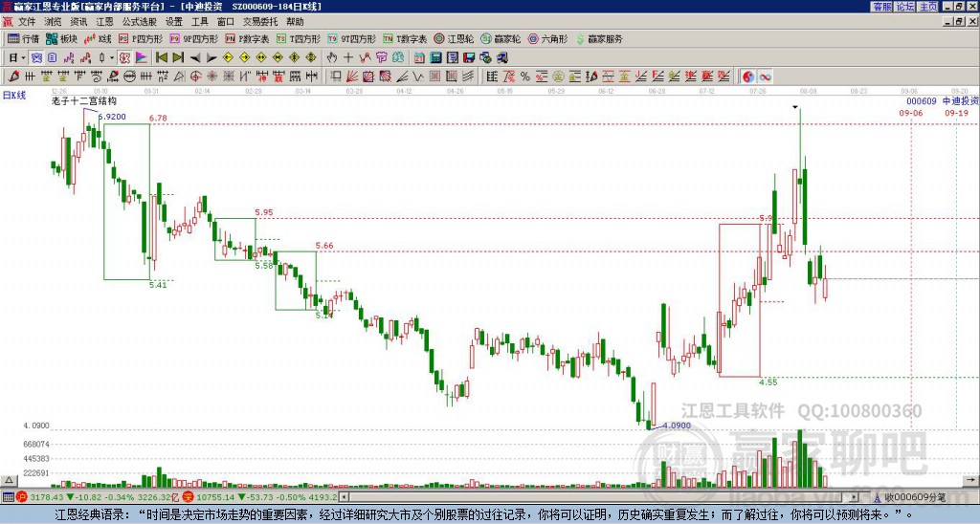Click the 客服 button in title bar
Screen dimensions: 980x524
(x=881, y=7)
